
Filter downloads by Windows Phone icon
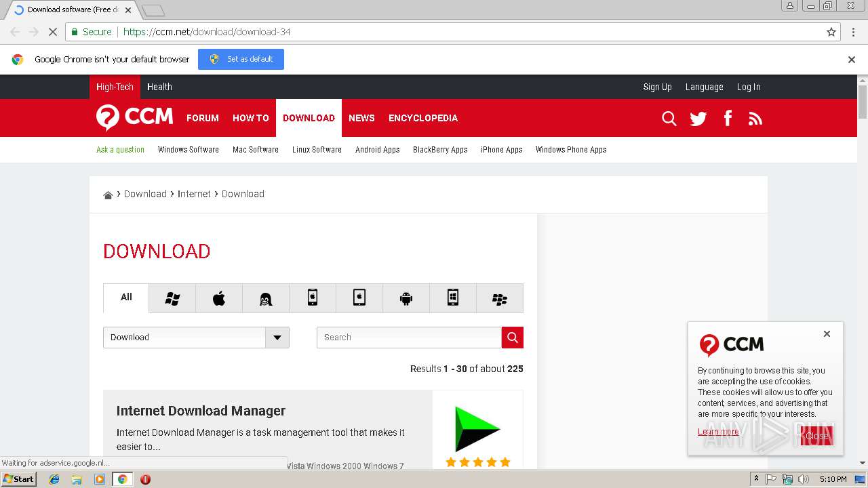[x=453, y=298]
